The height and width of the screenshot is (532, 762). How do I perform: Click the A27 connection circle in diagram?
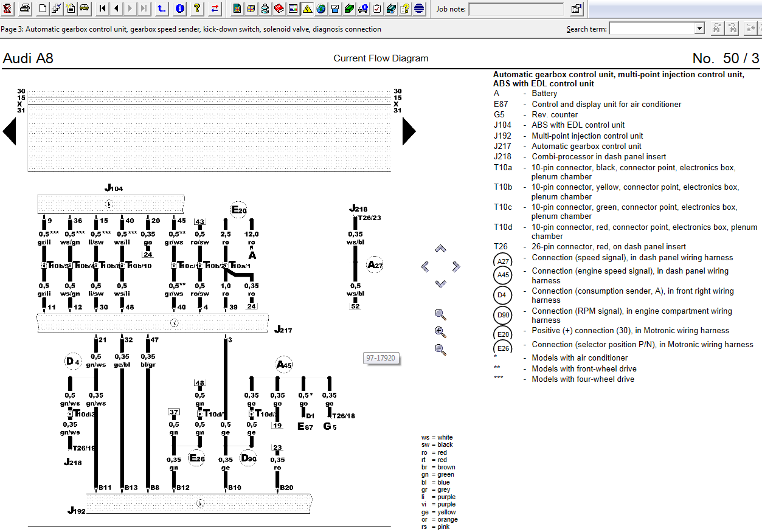[375, 264]
